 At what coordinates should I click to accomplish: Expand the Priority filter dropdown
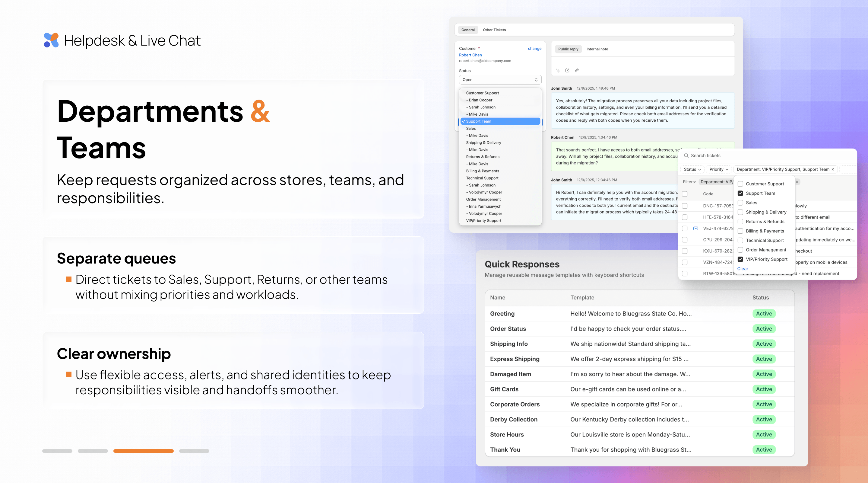pos(718,169)
